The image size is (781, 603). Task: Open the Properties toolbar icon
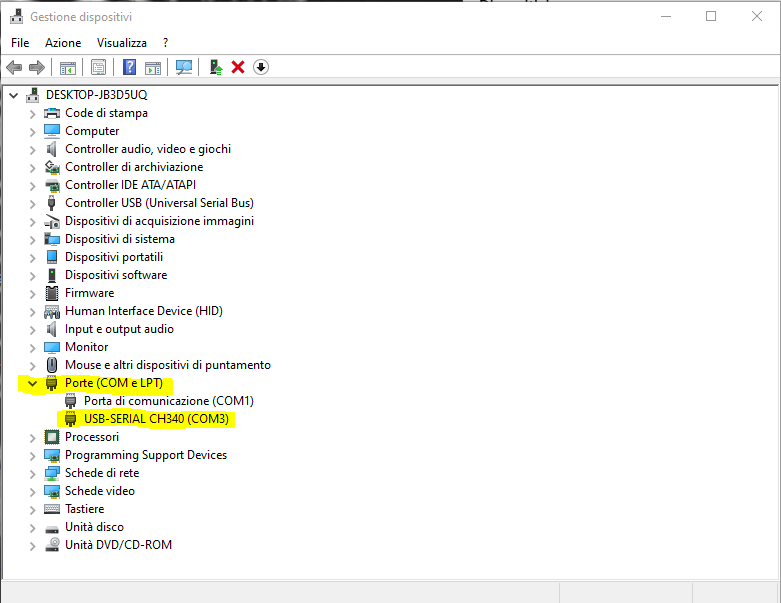pyautogui.click(x=99, y=67)
